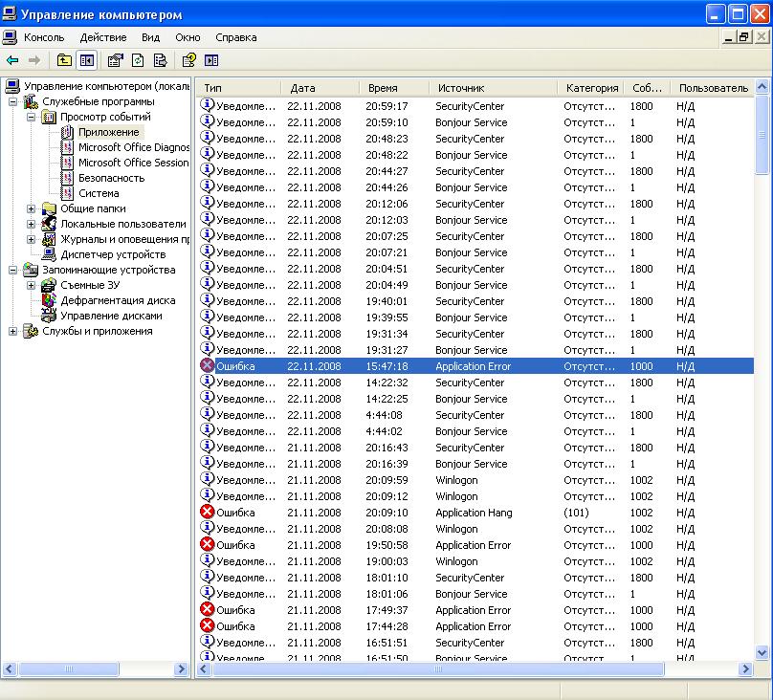Screen dimensions: 773x700
Task: Click the vertical scrollbar down arrow
Action: (x=762, y=652)
